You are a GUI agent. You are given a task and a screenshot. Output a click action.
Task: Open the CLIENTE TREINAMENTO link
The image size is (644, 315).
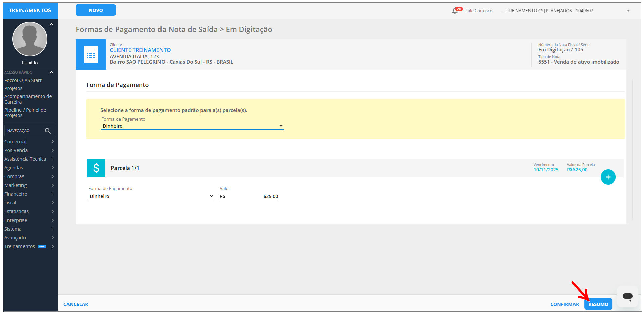coord(140,50)
